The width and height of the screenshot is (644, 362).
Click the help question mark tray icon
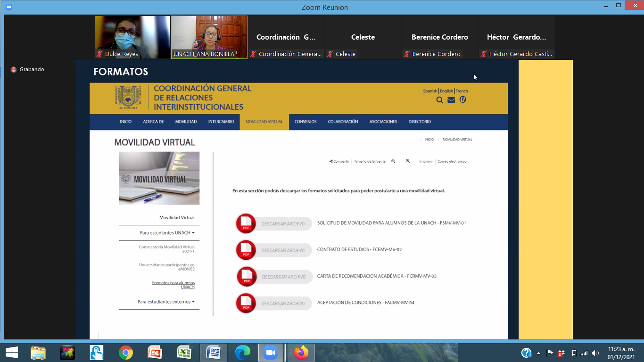(x=526, y=353)
